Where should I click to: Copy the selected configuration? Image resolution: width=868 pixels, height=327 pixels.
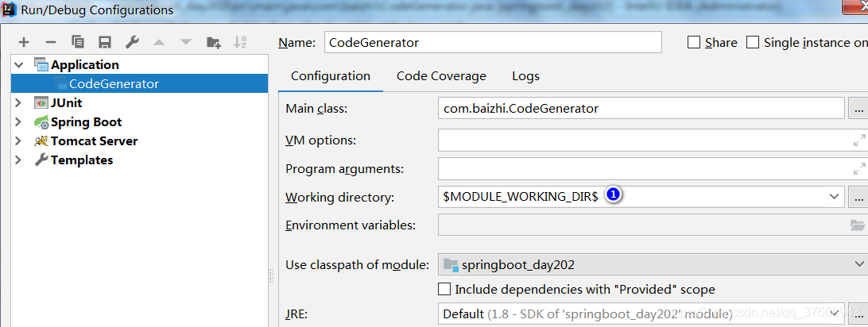(78, 43)
